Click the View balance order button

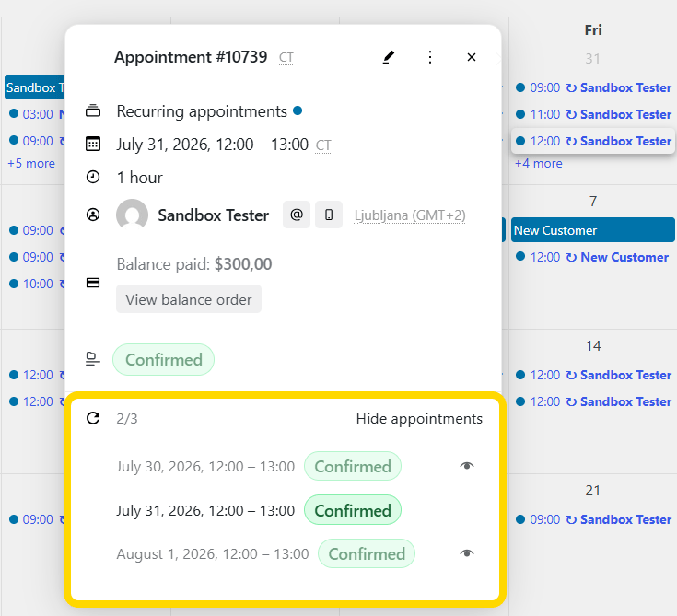click(189, 299)
